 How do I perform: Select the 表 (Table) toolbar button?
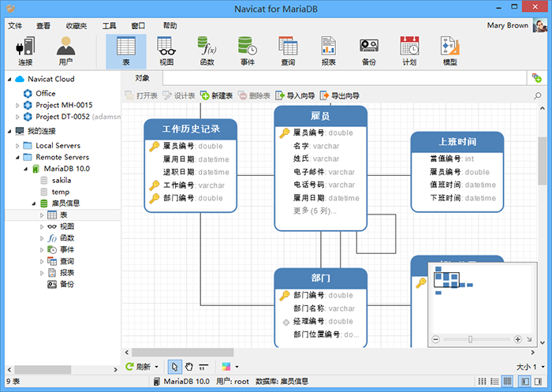pos(126,51)
